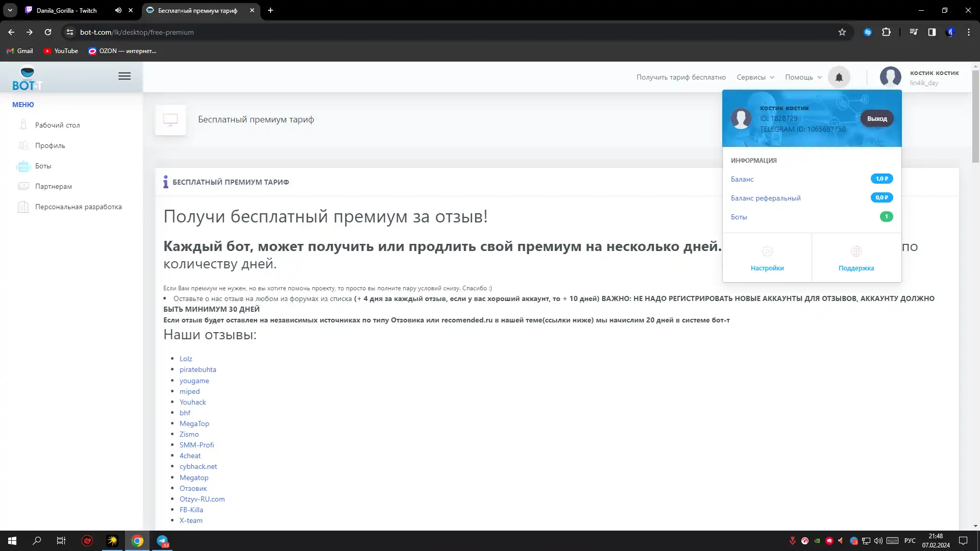Click the profile icon beside Профиль
Screen dimensions: 980x551
(23, 145)
